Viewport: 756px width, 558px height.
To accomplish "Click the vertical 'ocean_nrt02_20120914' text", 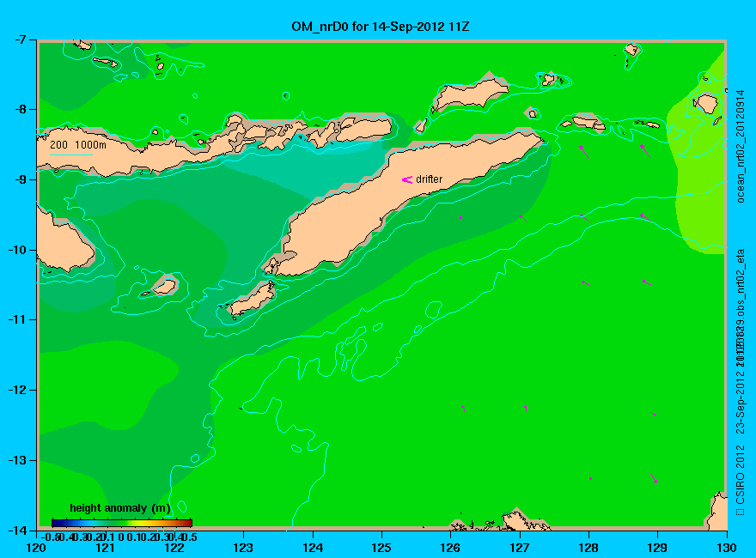I will pos(741,147).
